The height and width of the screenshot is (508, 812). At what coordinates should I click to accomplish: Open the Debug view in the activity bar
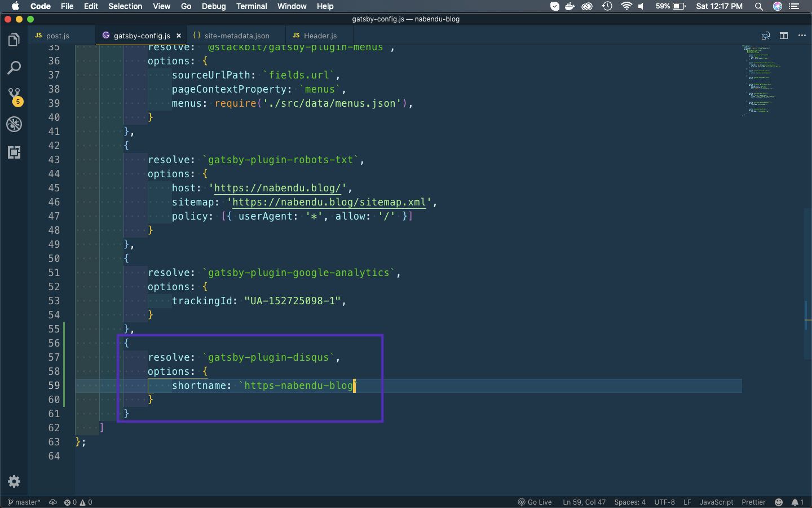point(14,124)
